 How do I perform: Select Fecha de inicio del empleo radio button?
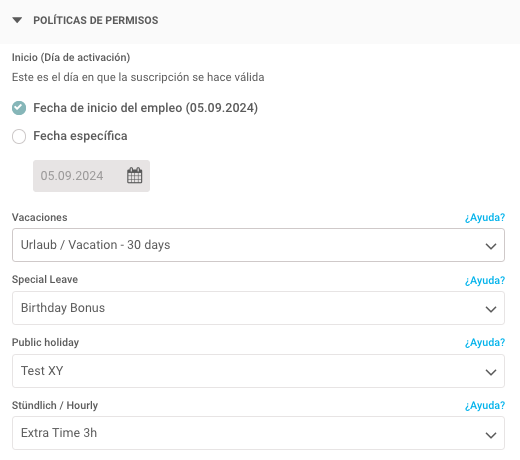19,108
